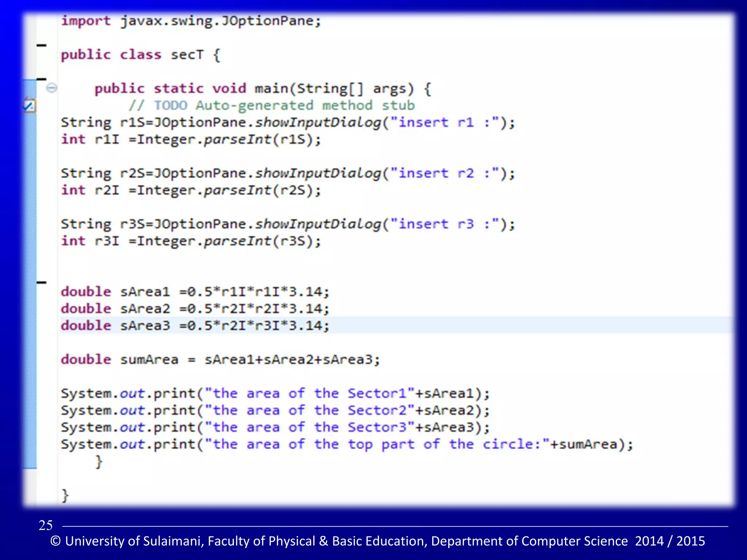Viewport: 747px width, 560px height.
Task: Click the slide number 25
Action: (46, 525)
